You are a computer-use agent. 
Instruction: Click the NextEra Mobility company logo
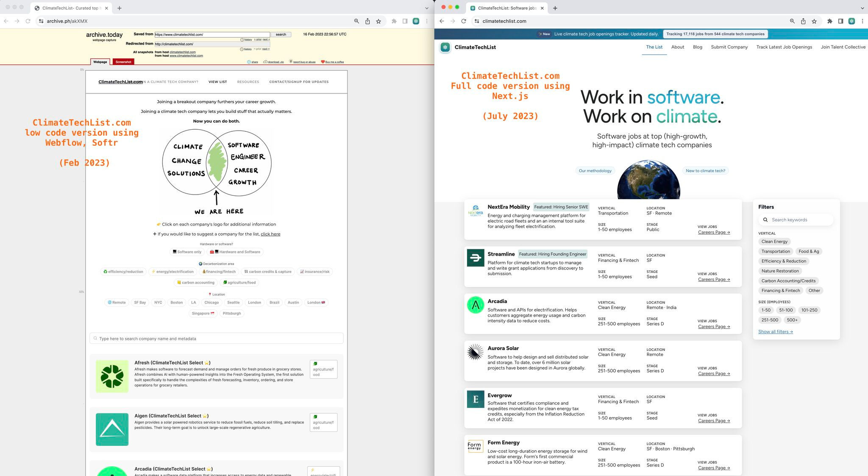click(x=476, y=211)
